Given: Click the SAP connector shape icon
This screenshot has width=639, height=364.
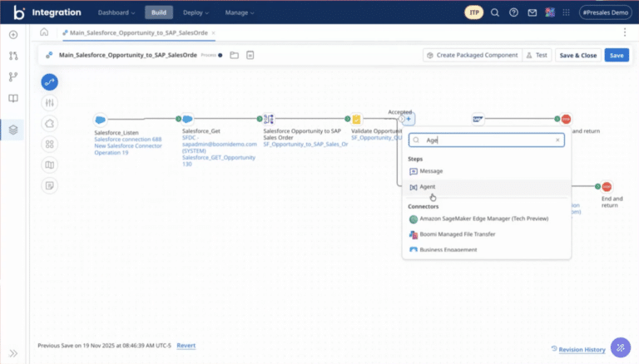Looking at the screenshot, I should tap(478, 120).
